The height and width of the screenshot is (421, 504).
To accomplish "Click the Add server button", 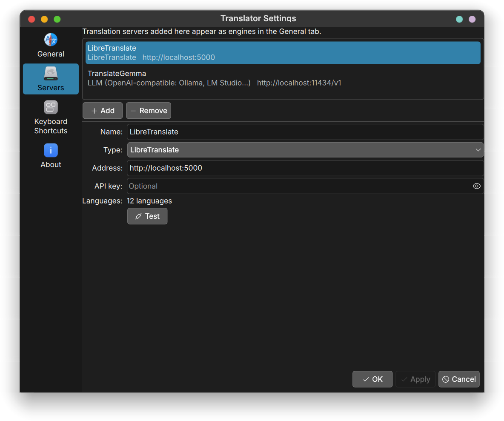I will [103, 111].
